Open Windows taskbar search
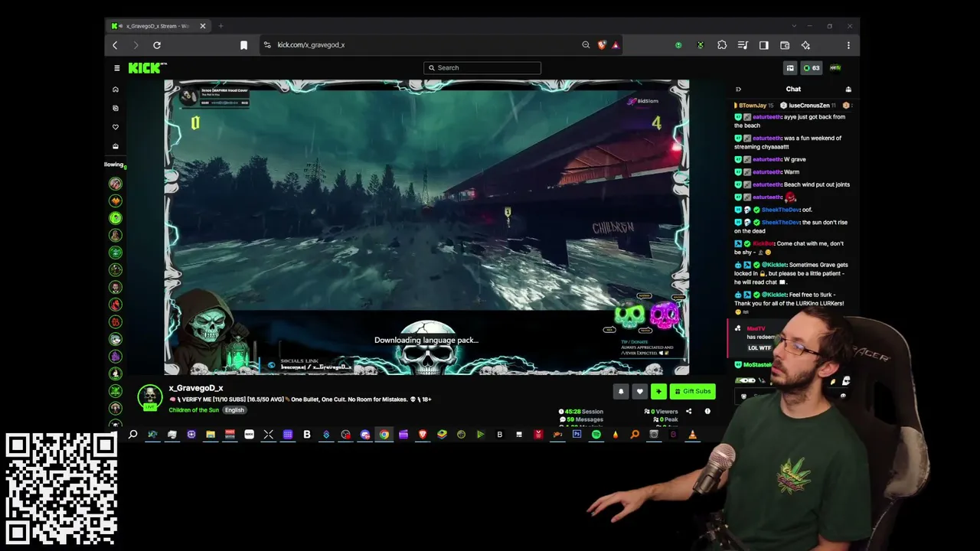The width and height of the screenshot is (980, 551). [132, 435]
